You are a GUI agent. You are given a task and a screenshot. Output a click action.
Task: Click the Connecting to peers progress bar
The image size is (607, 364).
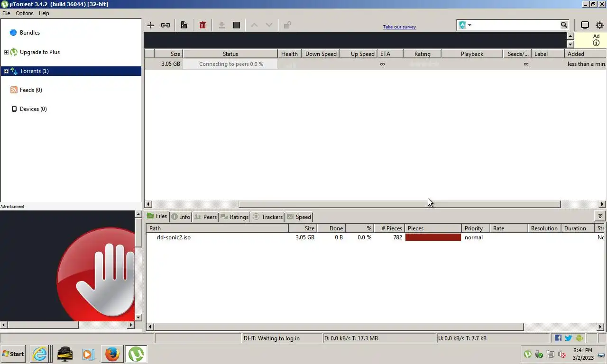(x=230, y=64)
